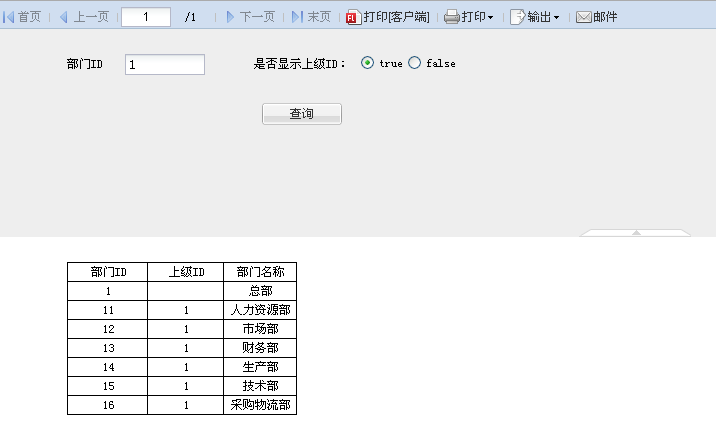
Task: Focus the 部门ID input field
Action: click(x=165, y=64)
